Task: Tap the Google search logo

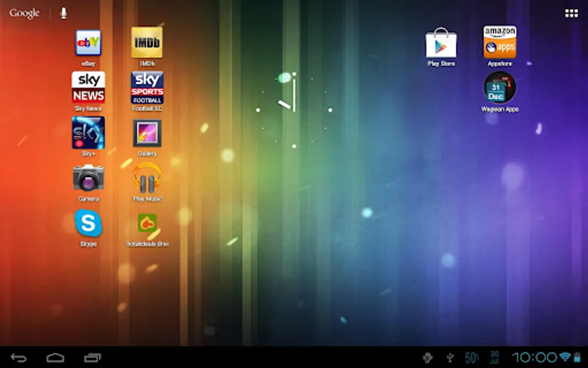Action: click(24, 13)
